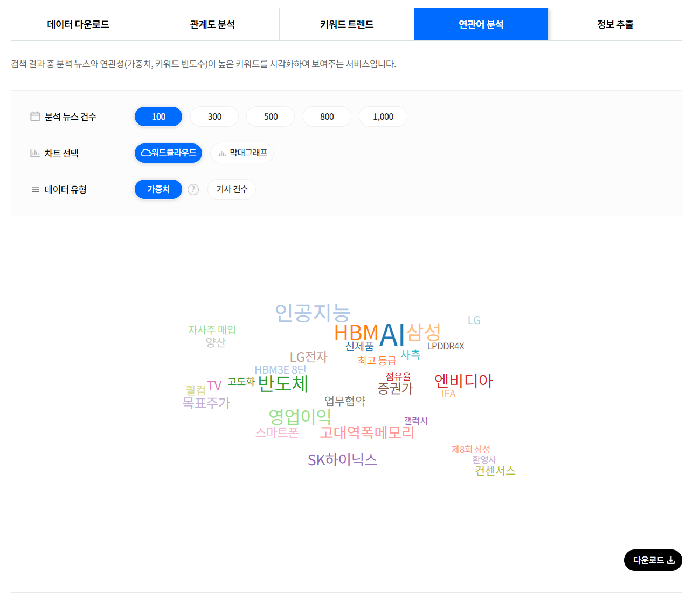Select the 연관어 분석 tab

coord(481,24)
